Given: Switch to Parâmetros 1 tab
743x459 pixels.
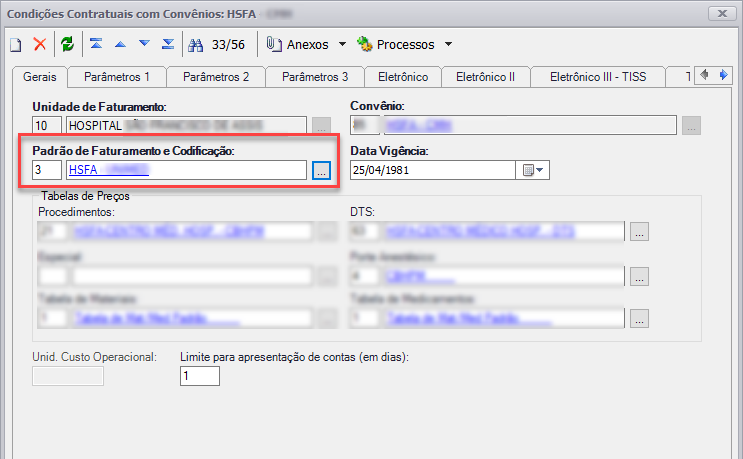Looking at the screenshot, I should [117, 77].
